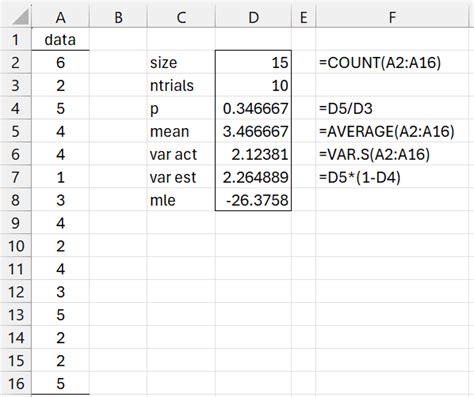The height and width of the screenshot is (397, 474).
Task: Select row 16 header
Action: coord(16,383)
